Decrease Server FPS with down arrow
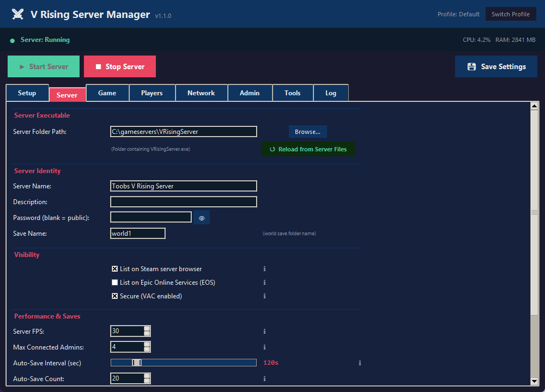Viewport: 545px width, 392px height. point(147,334)
